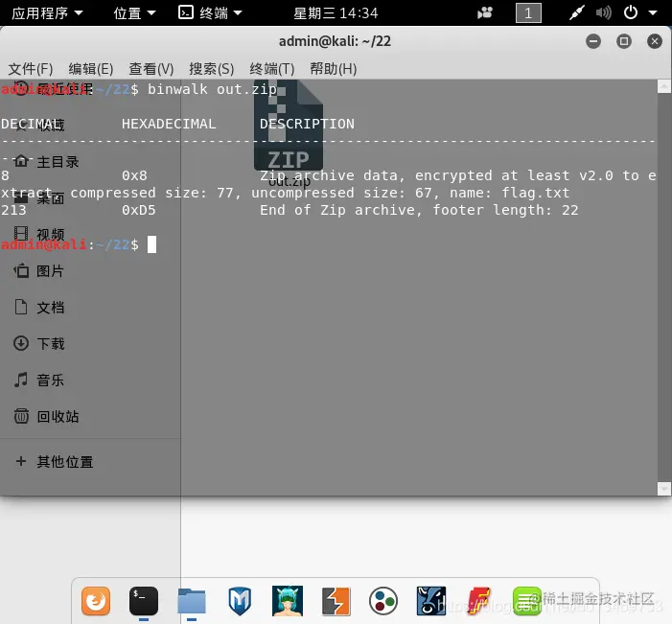Click the HEXADECIMAL column header text
Image resolution: width=672 pixels, height=624 pixels.
click(169, 124)
